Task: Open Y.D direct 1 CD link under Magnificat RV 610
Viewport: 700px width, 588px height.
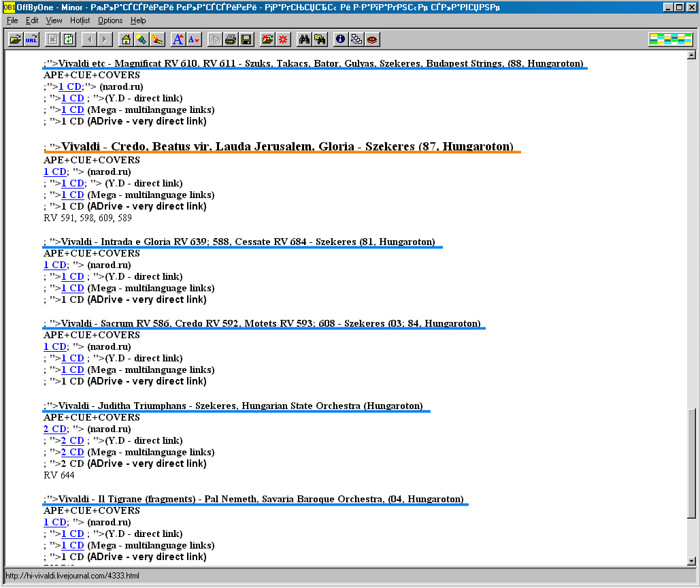Action: tap(73, 98)
